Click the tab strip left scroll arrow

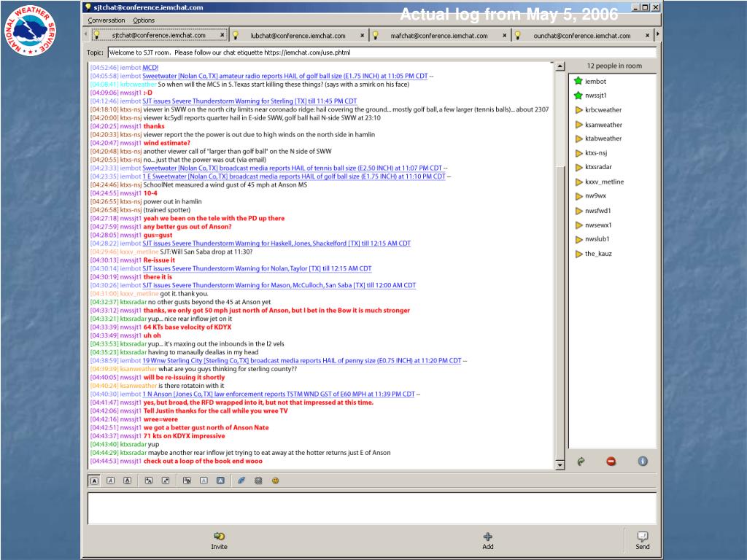pos(86,34)
